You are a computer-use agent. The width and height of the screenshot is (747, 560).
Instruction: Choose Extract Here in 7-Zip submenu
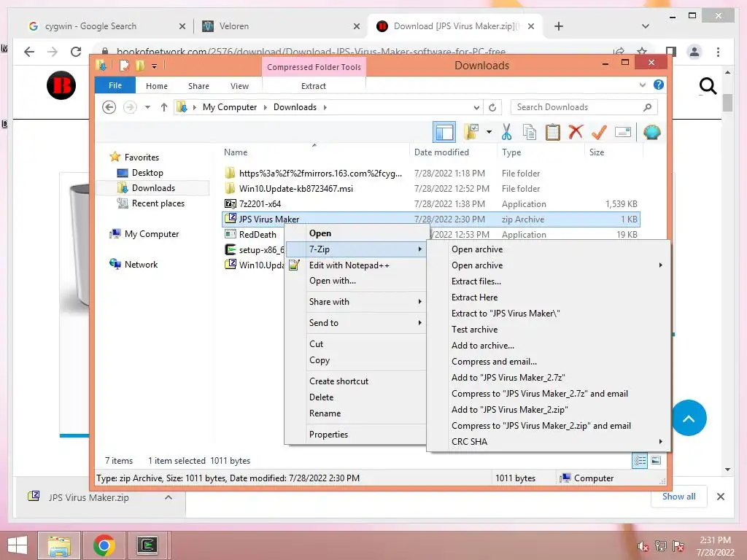tap(474, 297)
